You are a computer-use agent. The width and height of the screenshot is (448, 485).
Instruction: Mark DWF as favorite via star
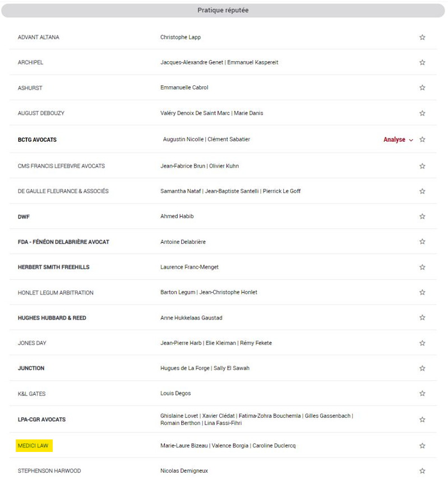coord(422,216)
